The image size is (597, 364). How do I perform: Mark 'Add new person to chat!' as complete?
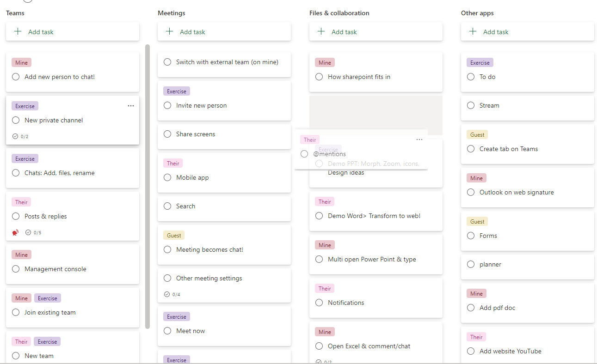point(16,77)
